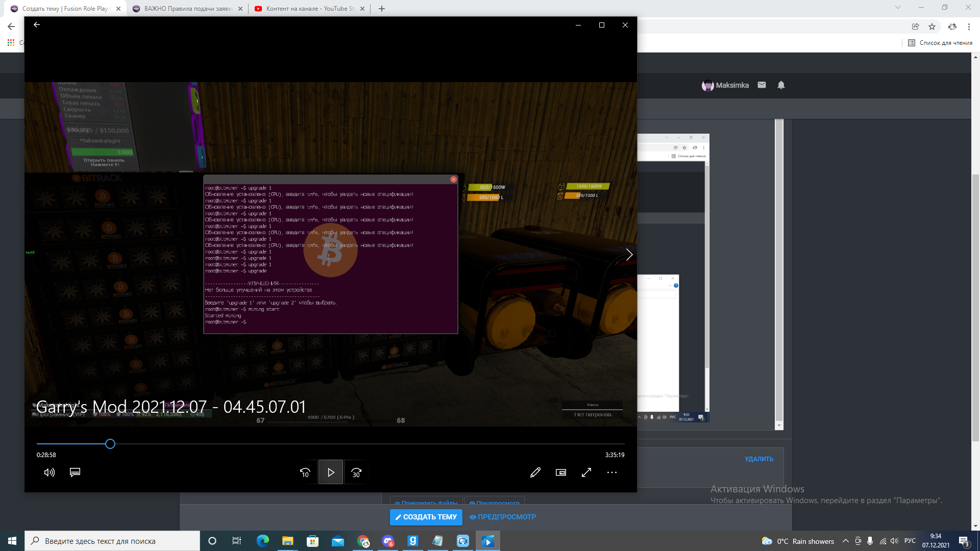Click the back arrow in video player

tap(37, 24)
